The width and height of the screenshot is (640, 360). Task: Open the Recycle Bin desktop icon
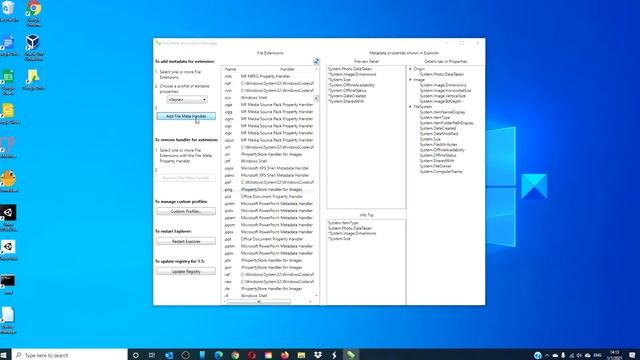click(9, 11)
